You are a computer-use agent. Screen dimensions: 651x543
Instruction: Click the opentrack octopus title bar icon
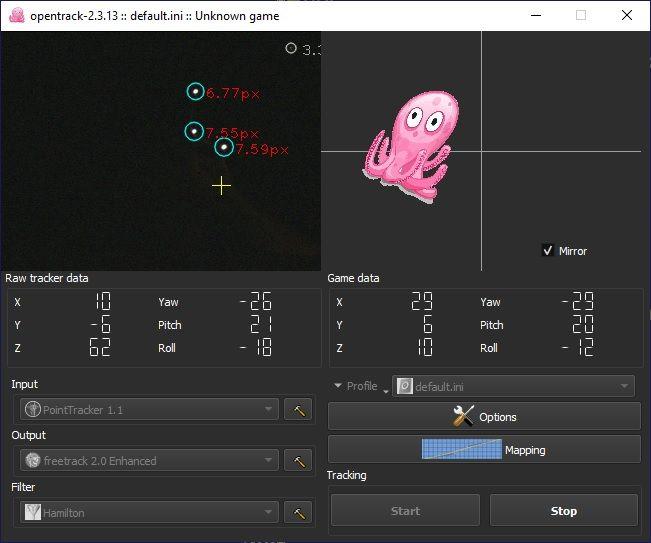coord(17,15)
